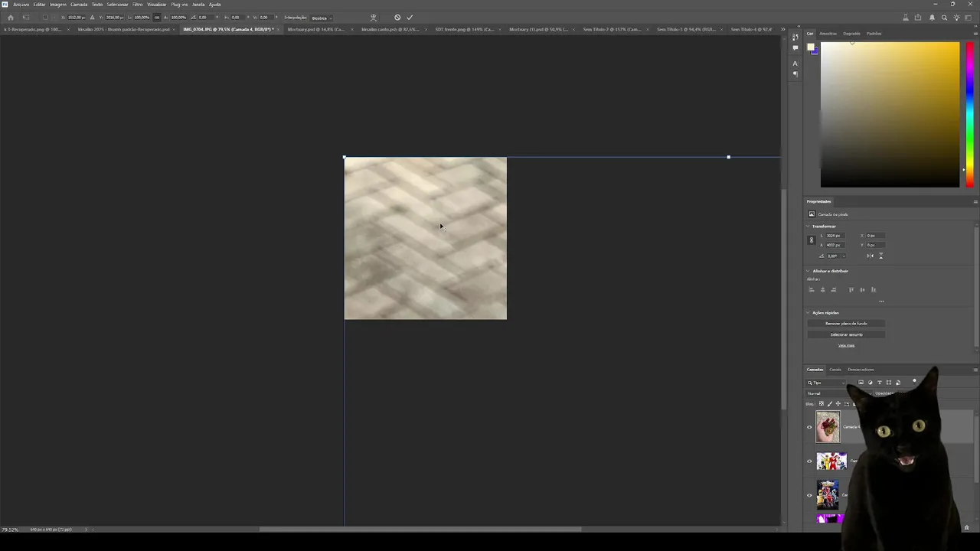Switch to the Degradês panel tab
This screenshot has width=980, height=551.
pyautogui.click(x=851, y=34)
